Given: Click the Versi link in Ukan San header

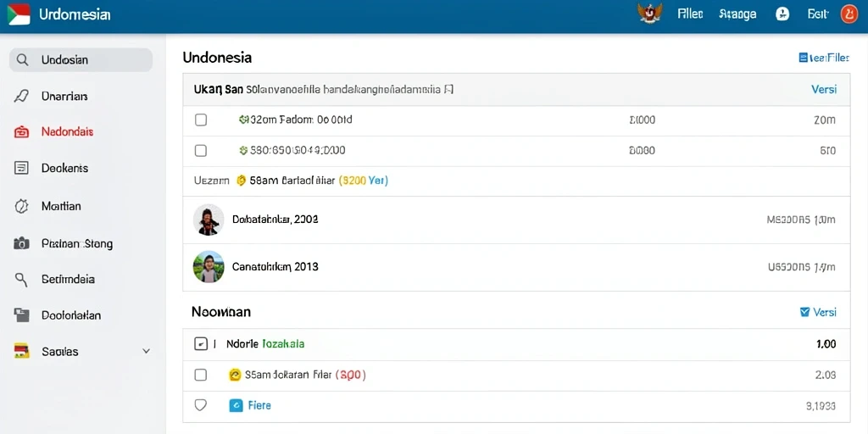Looking at the screenshot, I should tap(824, 89).
